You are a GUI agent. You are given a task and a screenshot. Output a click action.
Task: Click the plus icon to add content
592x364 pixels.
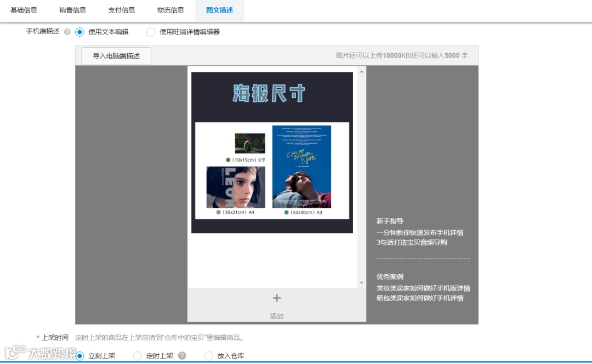277,298
